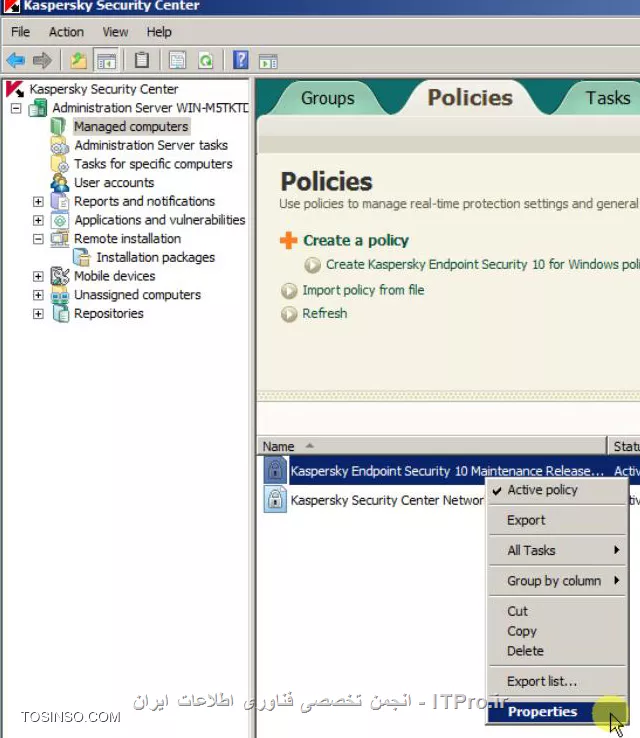Open the Help menu
The height and width of the screenshot is (738, 640).
click(x=159, y=32)
